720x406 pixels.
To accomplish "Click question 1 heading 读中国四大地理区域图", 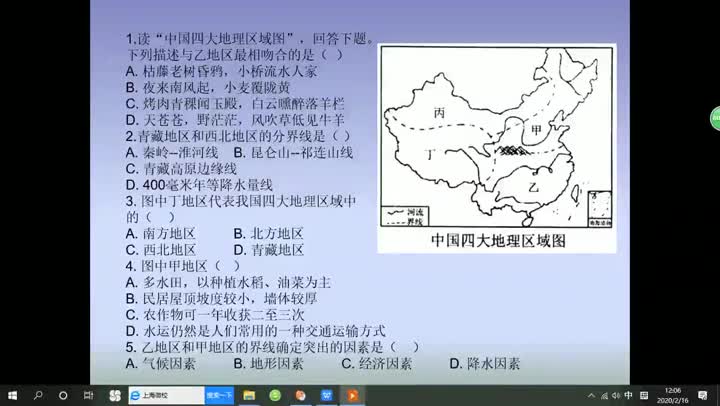I will coord(250,39).
